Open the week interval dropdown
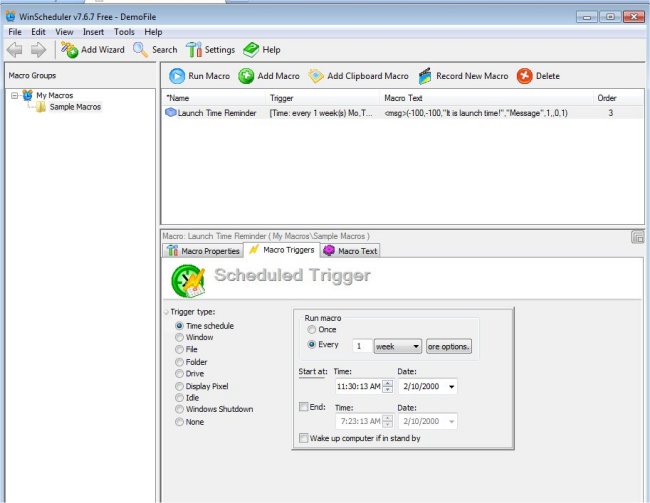Screen dimensions: 650x503 tap(398, 346)
